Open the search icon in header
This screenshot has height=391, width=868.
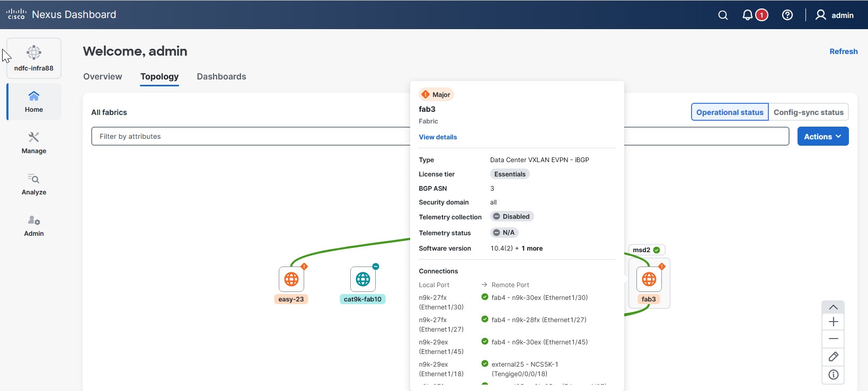[x=723, y=15]
